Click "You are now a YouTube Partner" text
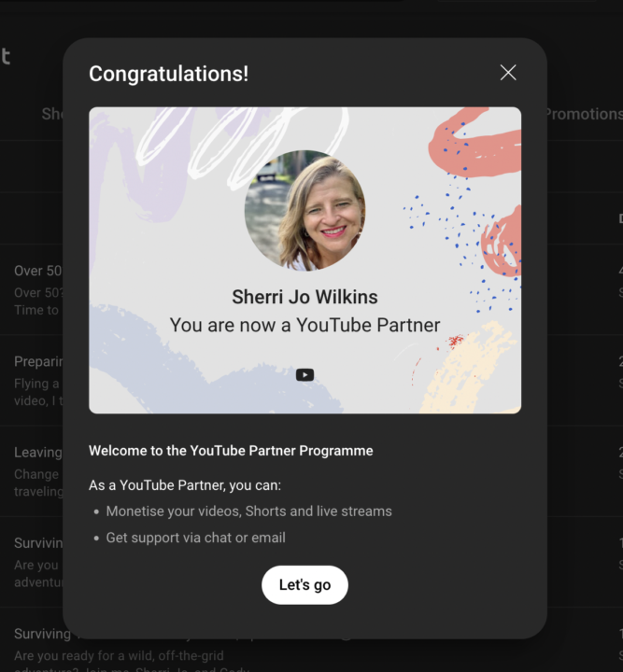The width and height of the screenshot is (623, 672). click(x=304, y=326)
